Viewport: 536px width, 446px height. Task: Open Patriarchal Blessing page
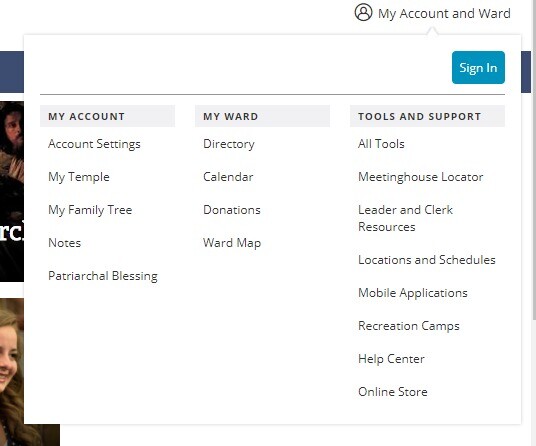coord(103,276)
